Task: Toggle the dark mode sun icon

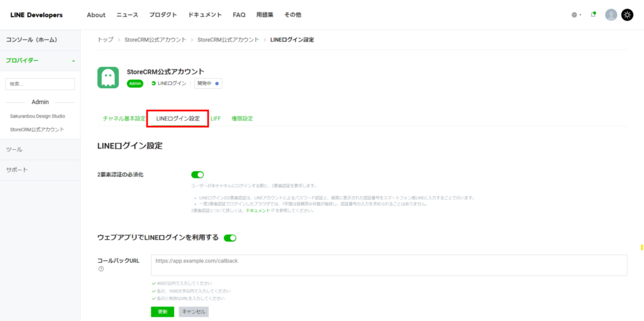Action: (x=627, y=15)
